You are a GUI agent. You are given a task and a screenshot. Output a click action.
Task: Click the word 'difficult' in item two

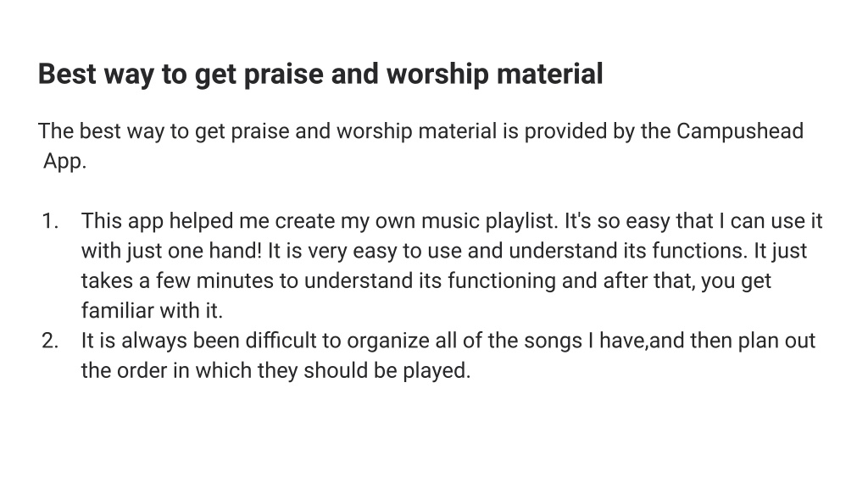pos(281,341)
